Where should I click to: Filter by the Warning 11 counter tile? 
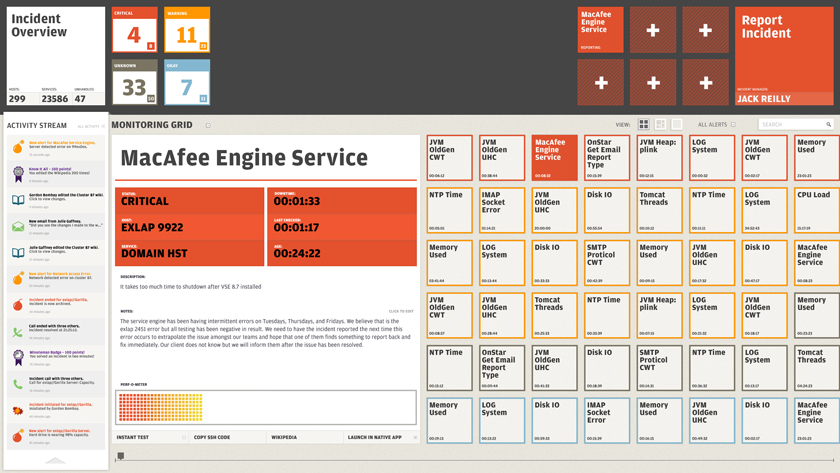(187, 29)
